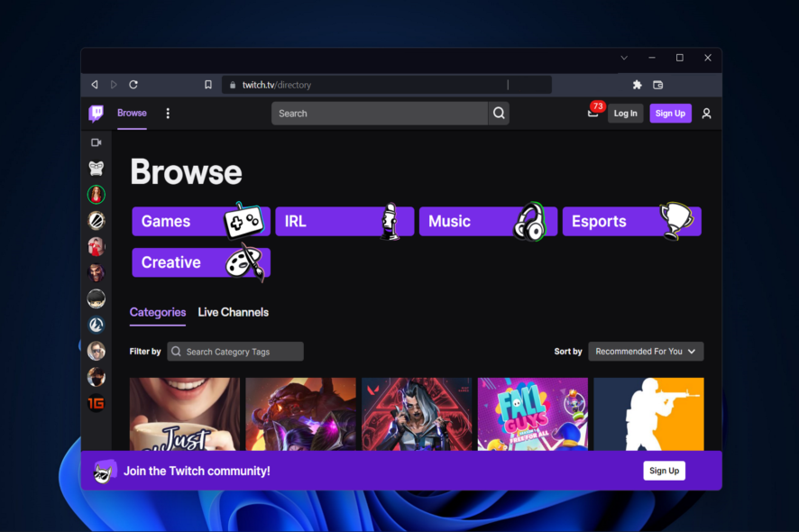The width and height of the screenshot is (799, 532).
Task: Open notifications inbox showing 73
Action: [x=594, y=111]
